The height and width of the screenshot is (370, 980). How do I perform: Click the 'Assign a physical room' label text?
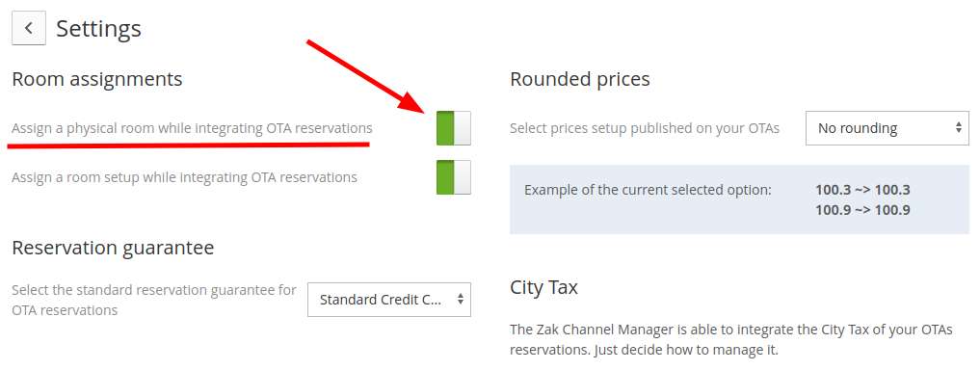coord(192,128)
